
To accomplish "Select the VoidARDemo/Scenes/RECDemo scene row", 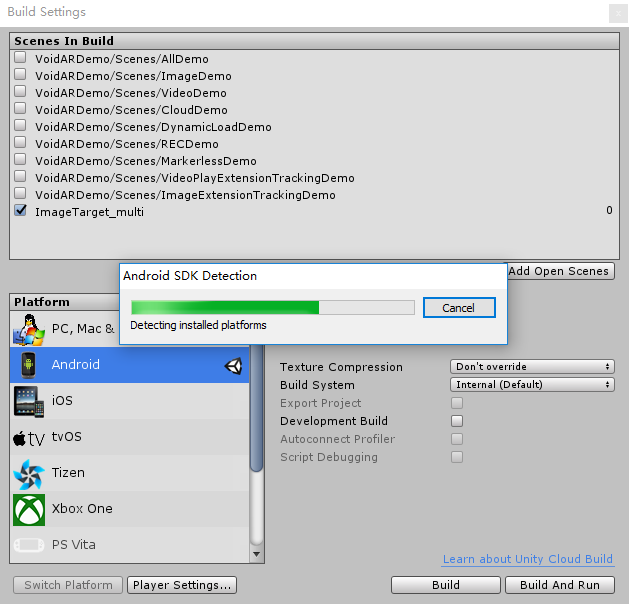I will (314, 144).
